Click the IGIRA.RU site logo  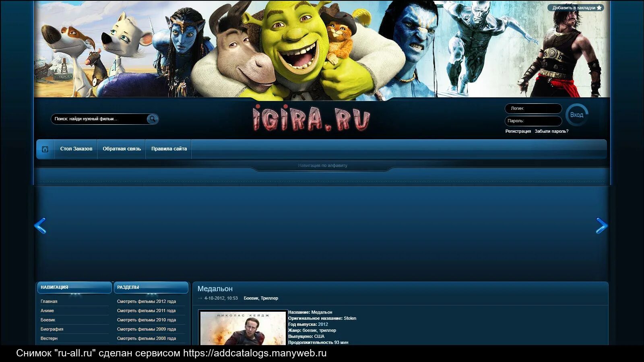pos(311,118)
